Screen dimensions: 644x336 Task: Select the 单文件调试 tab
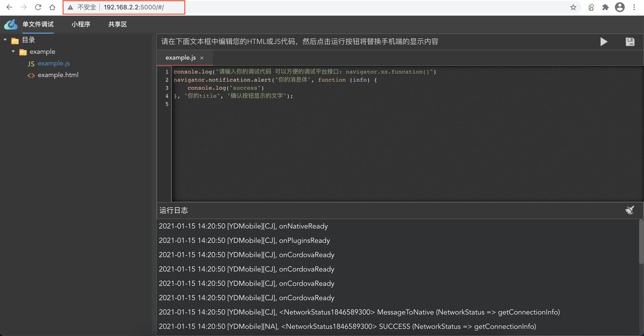coord(38,24)
